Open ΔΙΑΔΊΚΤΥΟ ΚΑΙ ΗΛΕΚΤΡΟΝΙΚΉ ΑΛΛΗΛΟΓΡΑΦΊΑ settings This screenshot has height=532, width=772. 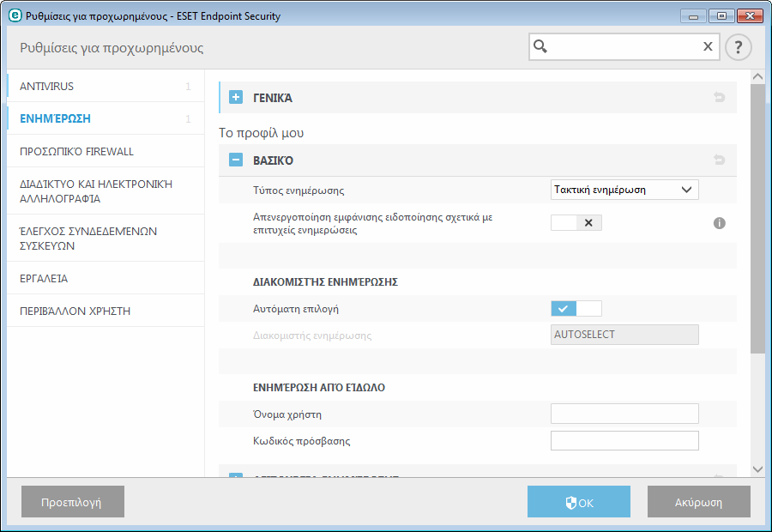(106, 191)
